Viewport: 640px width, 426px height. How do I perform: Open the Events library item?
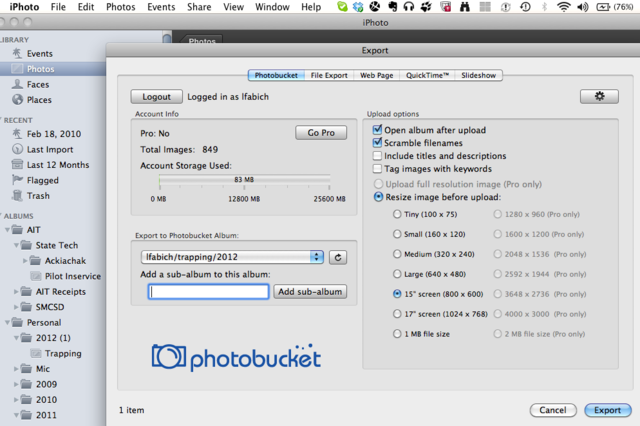click(x=39, y=53)
